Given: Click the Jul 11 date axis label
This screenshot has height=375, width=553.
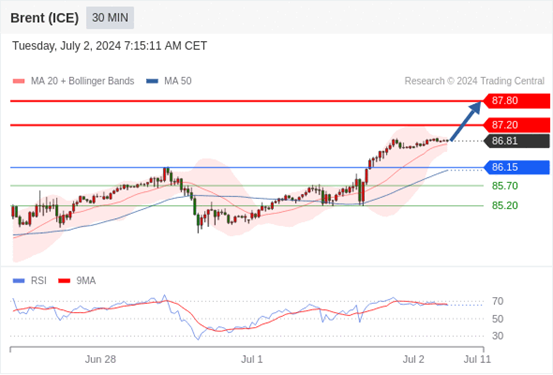Looking at the screenshot, I should tap(477, 359).
